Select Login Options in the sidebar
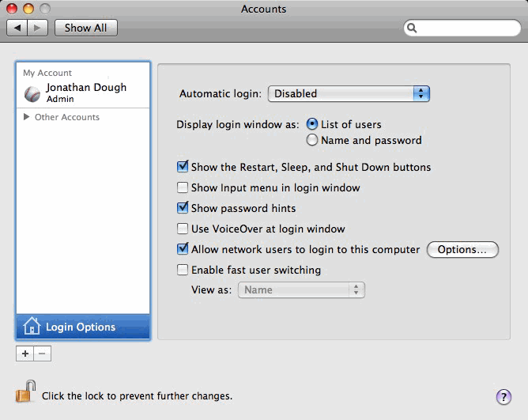The width and height of the screenshot is (528, 420). (x=83, y=327)
